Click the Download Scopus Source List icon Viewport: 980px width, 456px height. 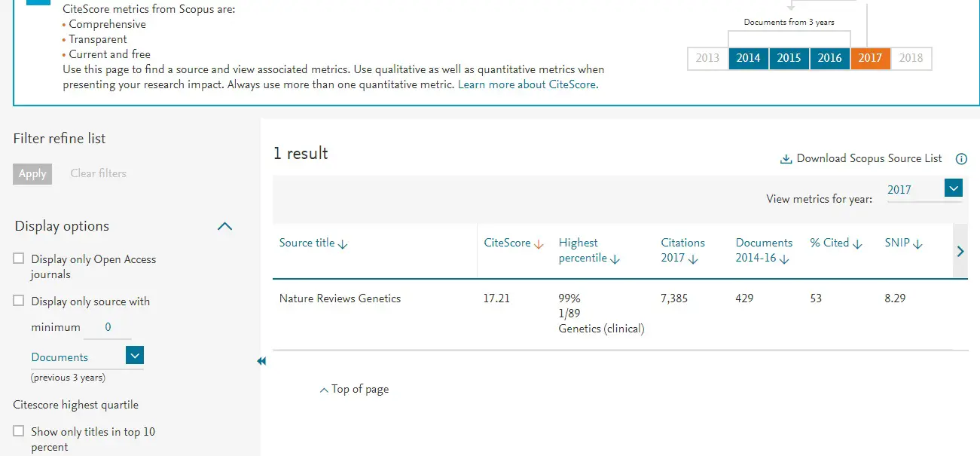tap(786, 159)
